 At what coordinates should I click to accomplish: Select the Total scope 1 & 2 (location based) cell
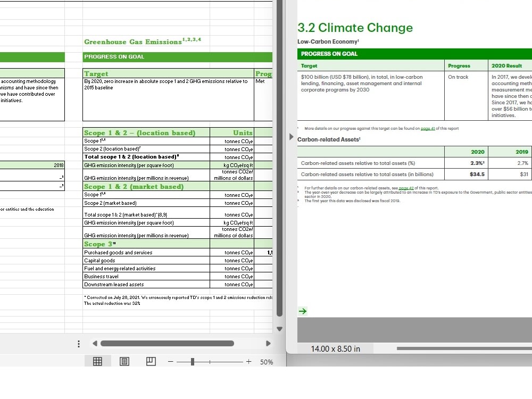[x=146, y=157]
